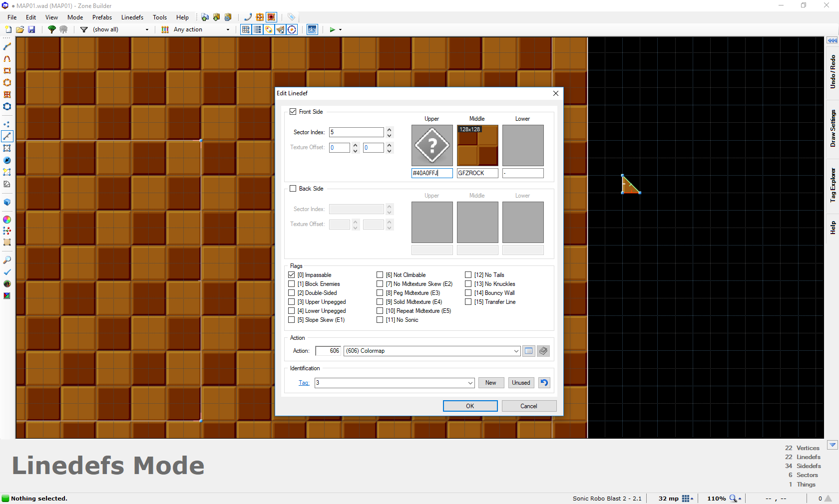Select the Linedefs mode tool in sidebar
The height and width of the screenshot is (504, 839).
tap(7, 136)
